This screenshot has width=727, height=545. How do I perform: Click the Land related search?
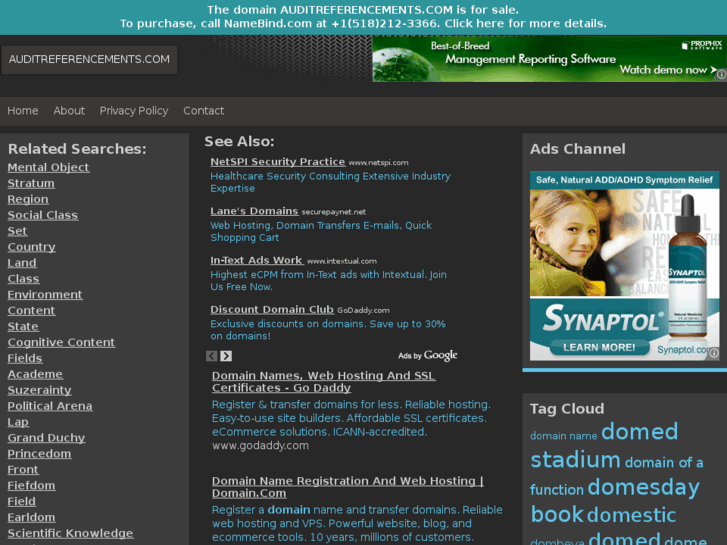point(22,263)
